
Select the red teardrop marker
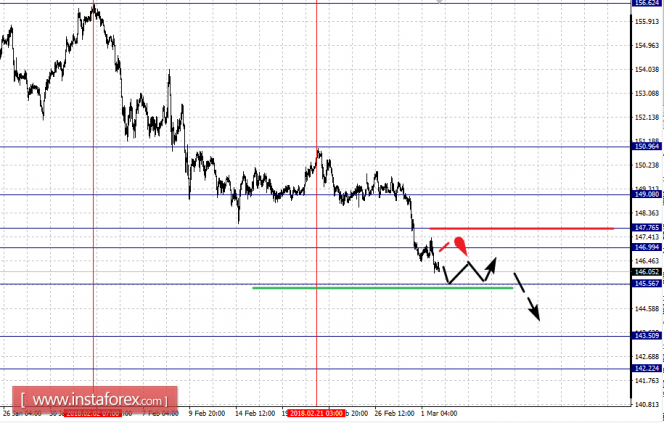pyautogui.click(x=461, y=246)
